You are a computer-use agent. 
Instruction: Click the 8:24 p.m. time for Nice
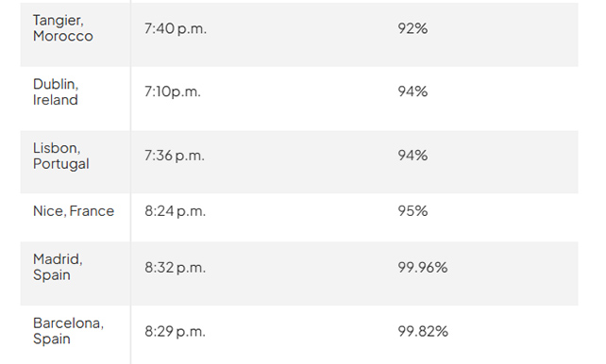175,211
